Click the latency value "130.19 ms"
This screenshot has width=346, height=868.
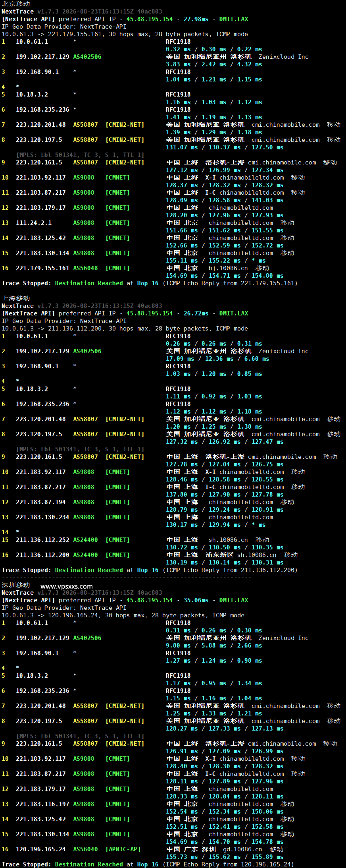[182, 563]
